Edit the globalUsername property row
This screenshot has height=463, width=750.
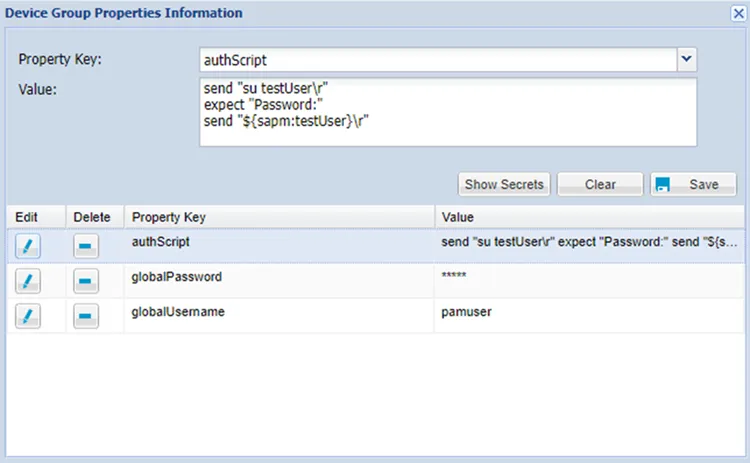point(28,316)
